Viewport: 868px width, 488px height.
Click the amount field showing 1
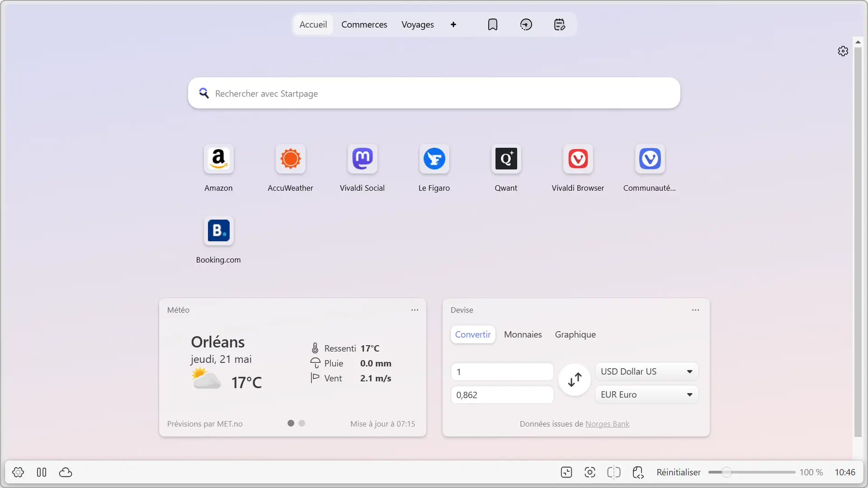point(502,371)
